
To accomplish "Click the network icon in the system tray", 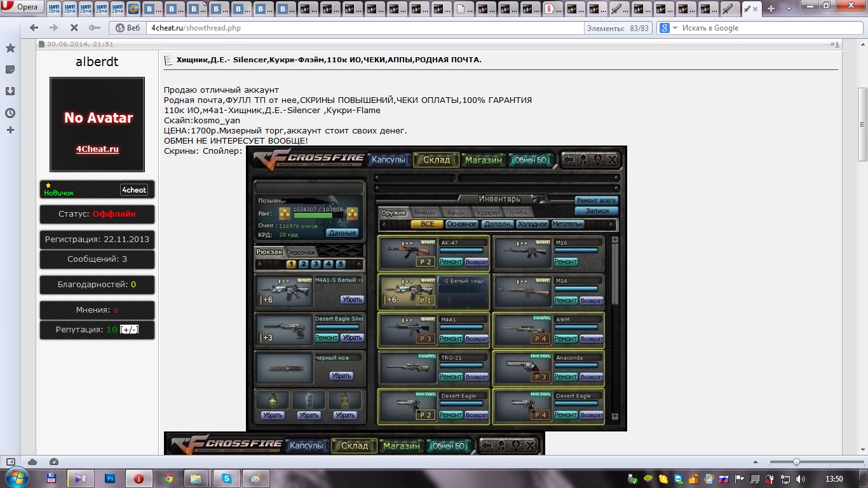I will [785, 478].
